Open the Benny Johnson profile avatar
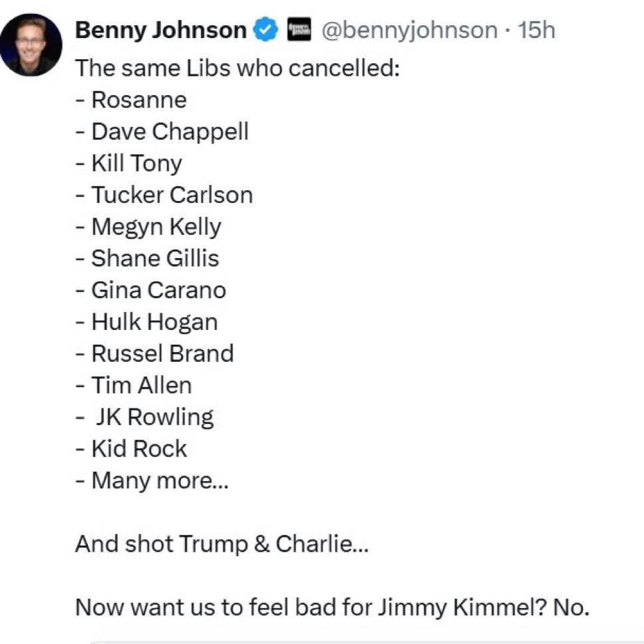This screenshot has height=644, width=644. (x=31, y=45)
